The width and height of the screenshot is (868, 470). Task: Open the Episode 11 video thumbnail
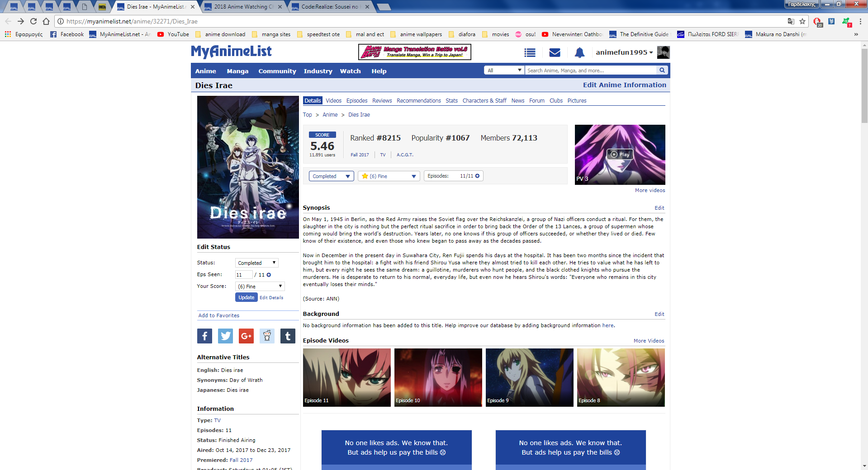(x=346, y=377)
